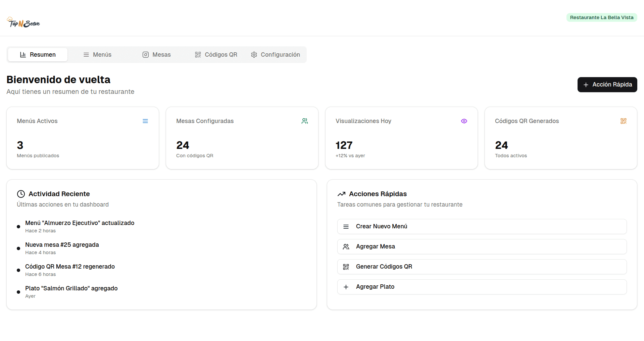The width and height of the screenshot is (644, 341).
Task: Click the Restaurante La Bella Vista badge
Action: click(601, 17)
